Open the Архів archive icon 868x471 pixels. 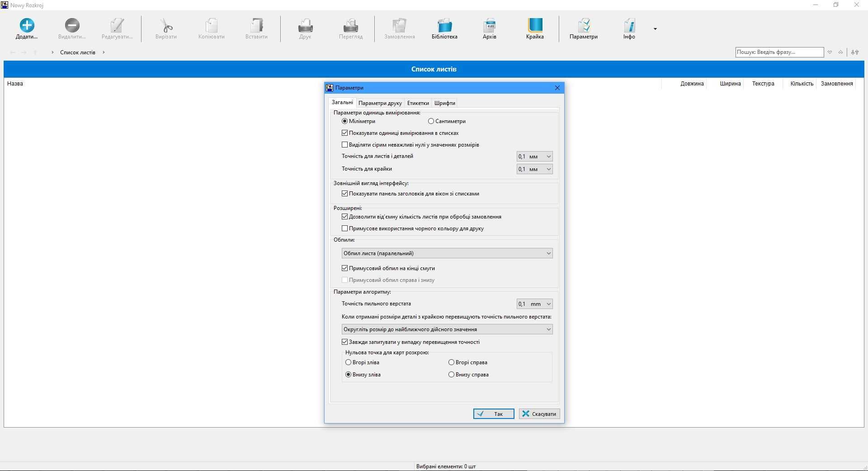point(490,25)
